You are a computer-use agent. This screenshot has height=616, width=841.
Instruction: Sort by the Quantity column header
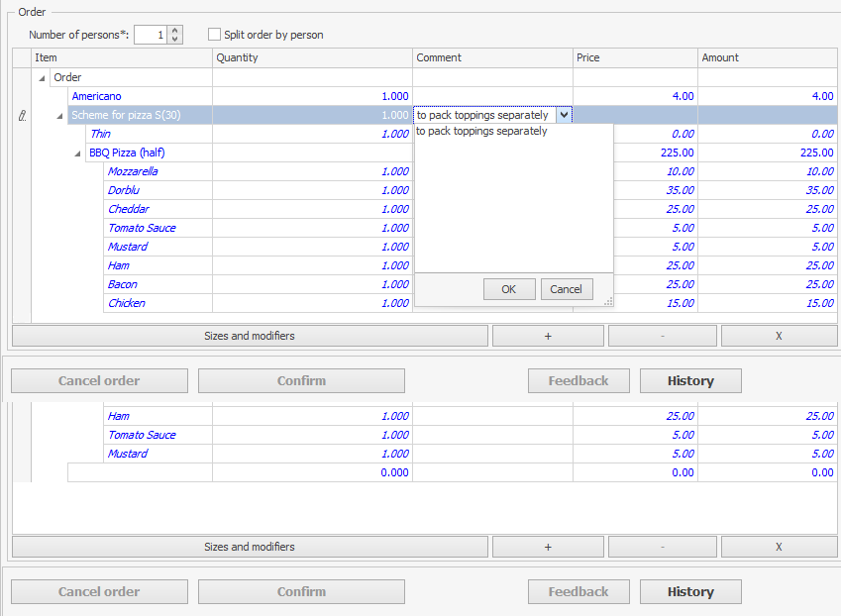point(312,57)
